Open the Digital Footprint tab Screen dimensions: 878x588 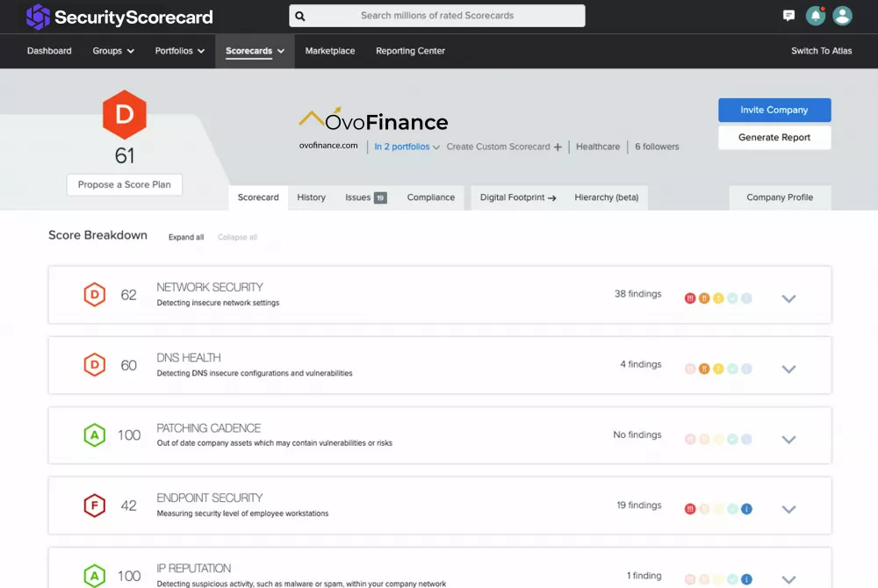click(x=518, y=197)
